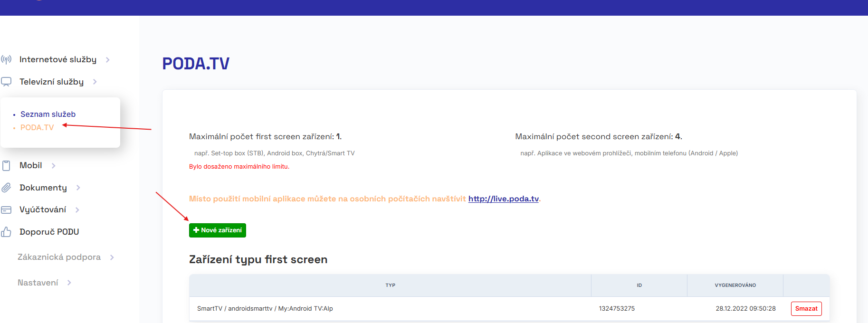Follow the http://live.poda.tv link
Viewport: 868px width, 323px height.
pos(504,199)
